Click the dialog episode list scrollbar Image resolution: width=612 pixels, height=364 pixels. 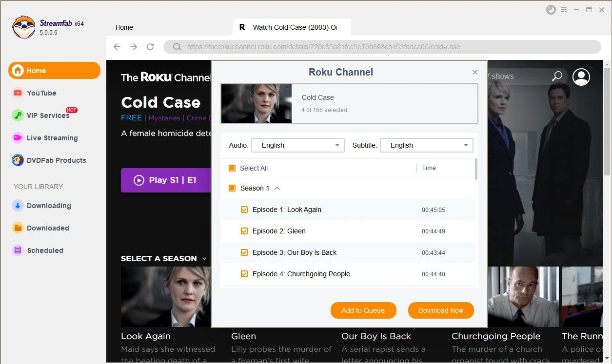[476, 169]
